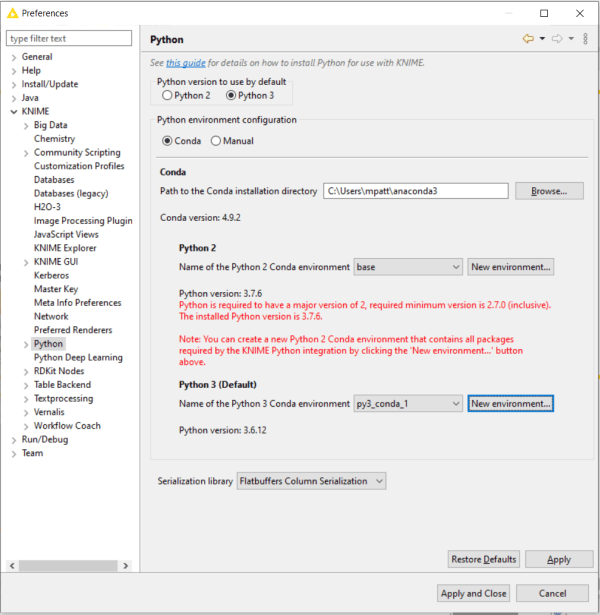Open the Kerberos preferences page

51,275
